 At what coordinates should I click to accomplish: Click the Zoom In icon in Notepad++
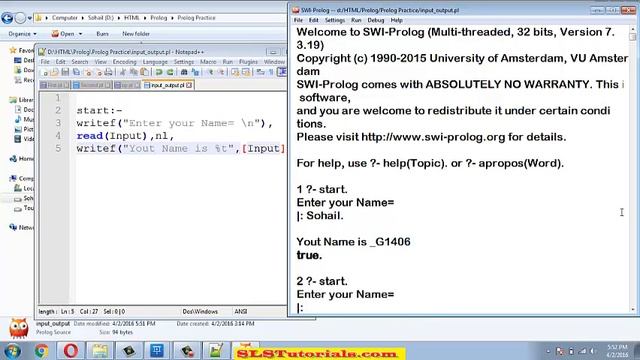(x=210, y=72)
